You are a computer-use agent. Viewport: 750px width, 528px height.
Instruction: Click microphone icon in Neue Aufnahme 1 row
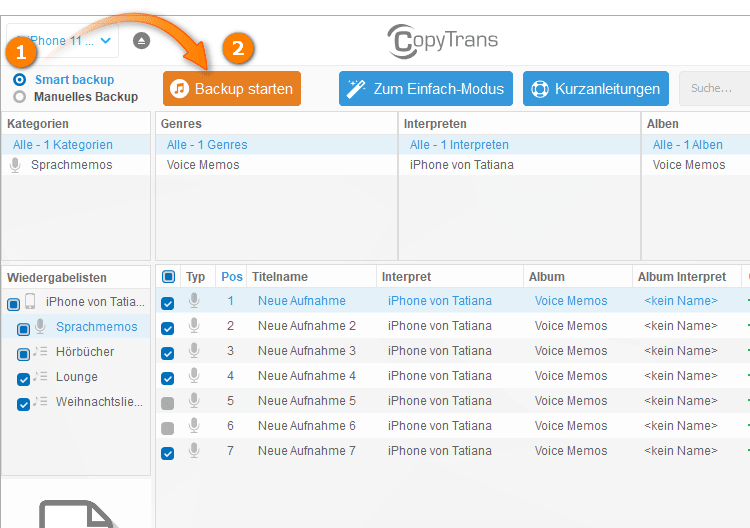coord(194,300)
